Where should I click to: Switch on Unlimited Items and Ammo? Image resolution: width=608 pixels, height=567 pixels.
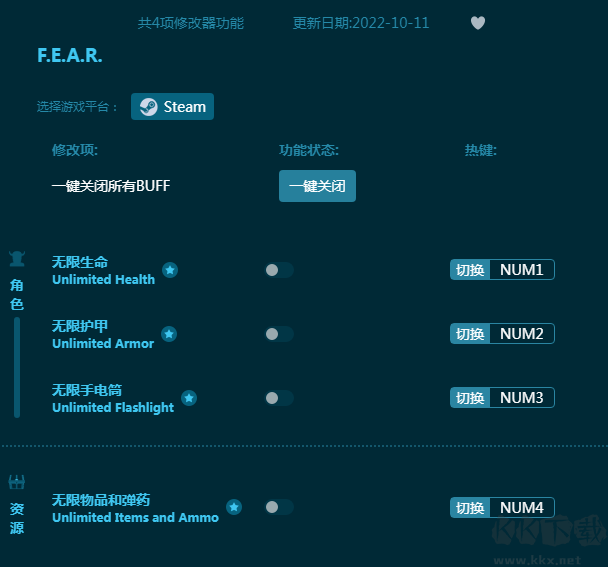279,507
